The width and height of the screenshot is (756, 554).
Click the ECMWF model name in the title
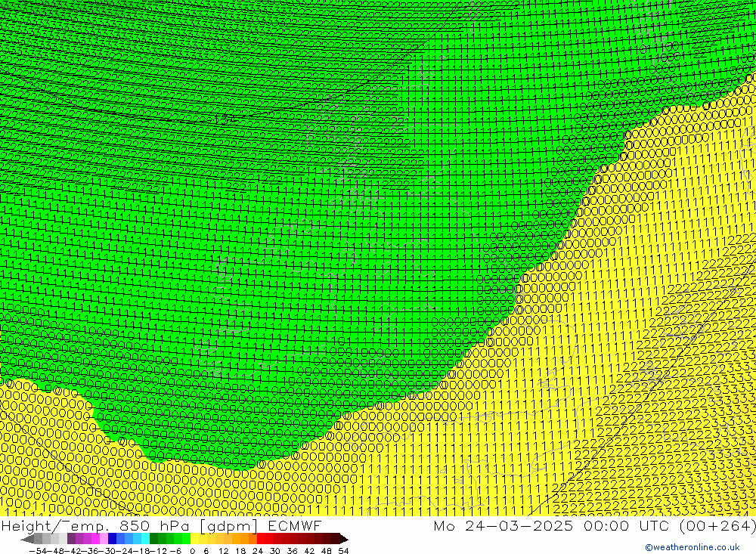pos(294,525)
